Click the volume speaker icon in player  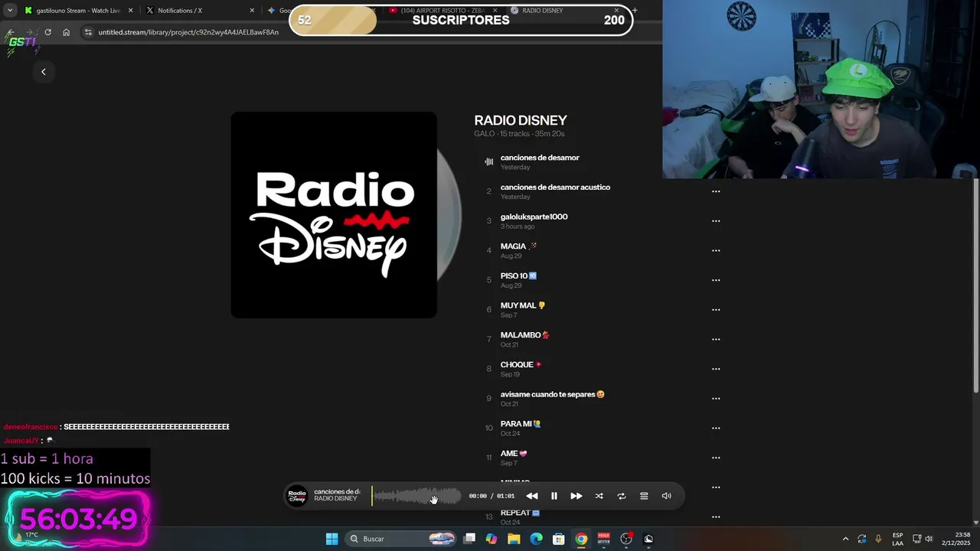tap(666, 496)
